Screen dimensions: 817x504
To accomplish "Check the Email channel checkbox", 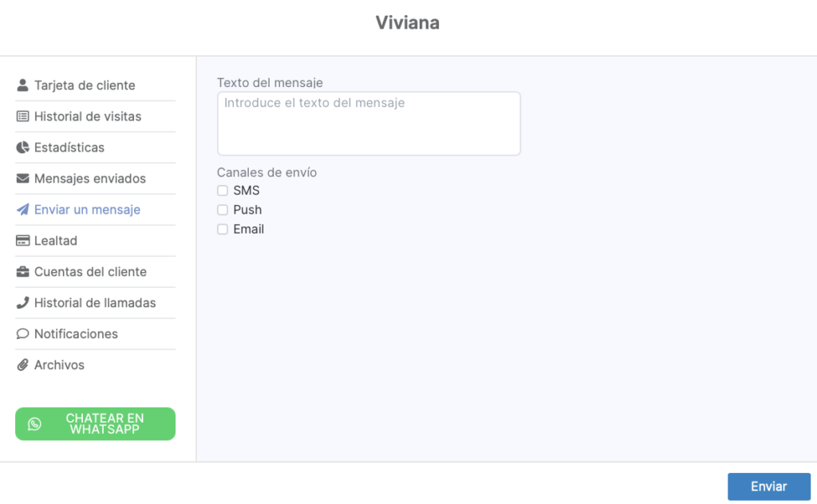I will (x=223, y=229).
